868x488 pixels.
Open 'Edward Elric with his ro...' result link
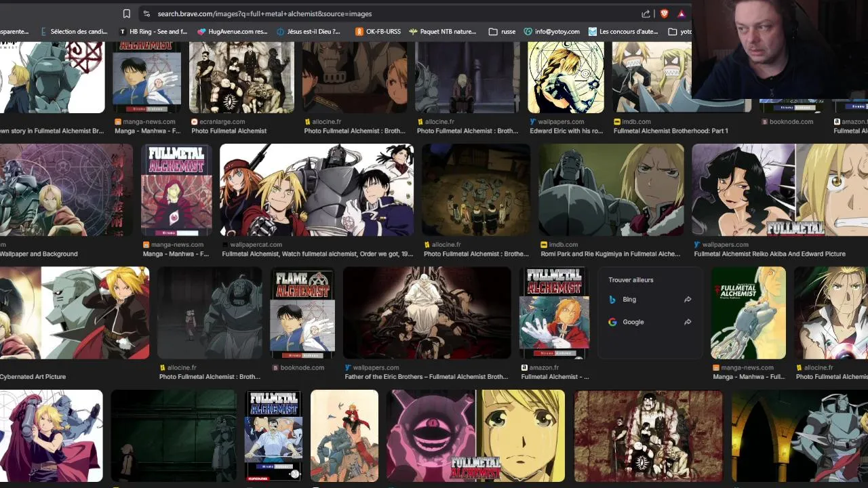[566, 131]
